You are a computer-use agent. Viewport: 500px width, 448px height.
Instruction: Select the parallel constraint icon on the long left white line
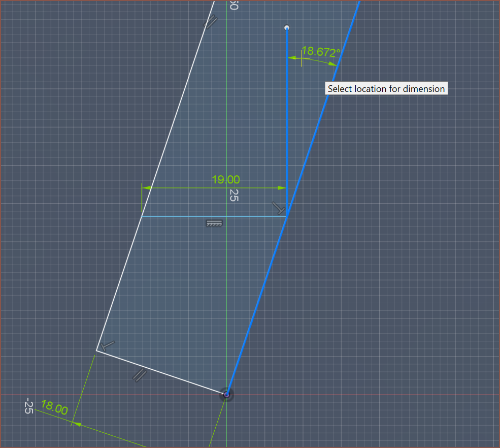(x=210, y=22)
